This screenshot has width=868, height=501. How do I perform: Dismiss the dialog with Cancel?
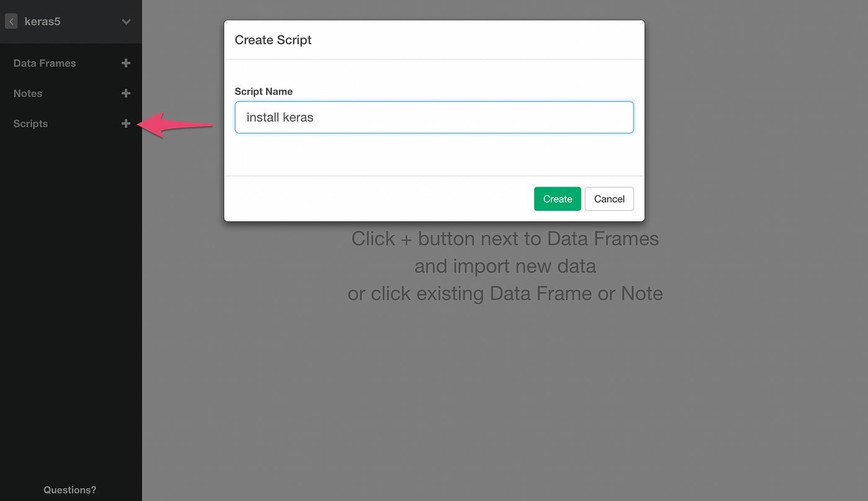(609, 198)
